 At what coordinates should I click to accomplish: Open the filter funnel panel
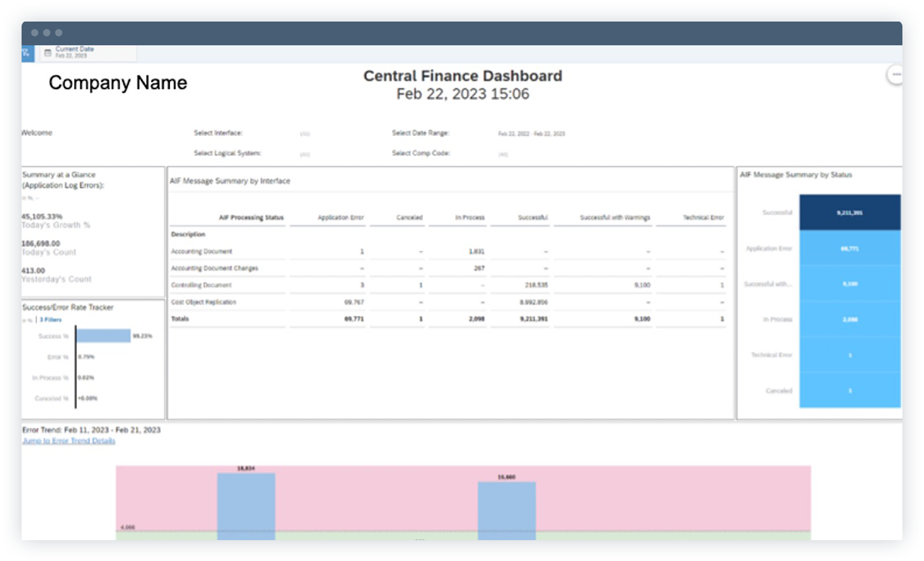click(25, 51)
